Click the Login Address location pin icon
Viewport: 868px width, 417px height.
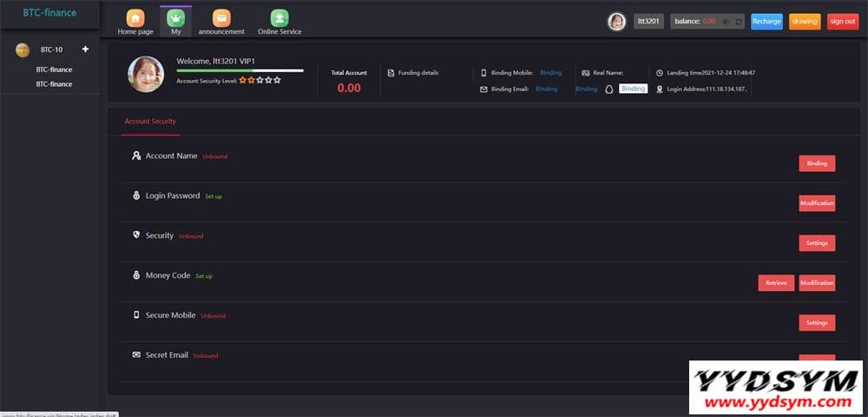[660, 89]
